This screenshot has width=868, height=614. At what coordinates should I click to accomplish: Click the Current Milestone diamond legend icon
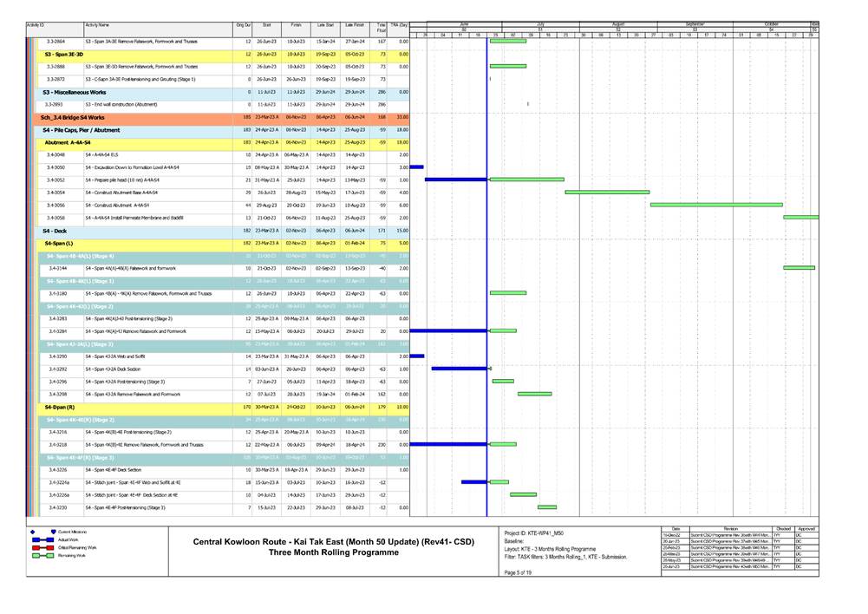tap(33, 532)
